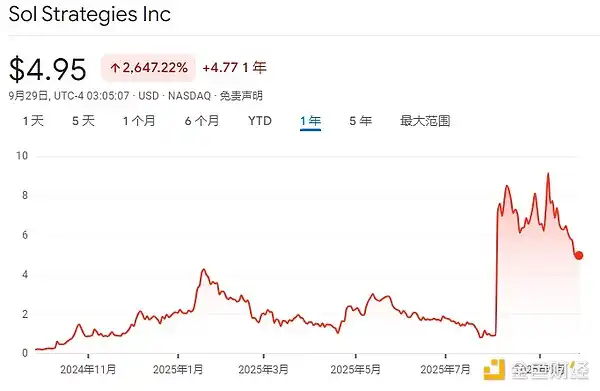Click the $4.95 stock price

pyautogui.click(x=48, y=69)
